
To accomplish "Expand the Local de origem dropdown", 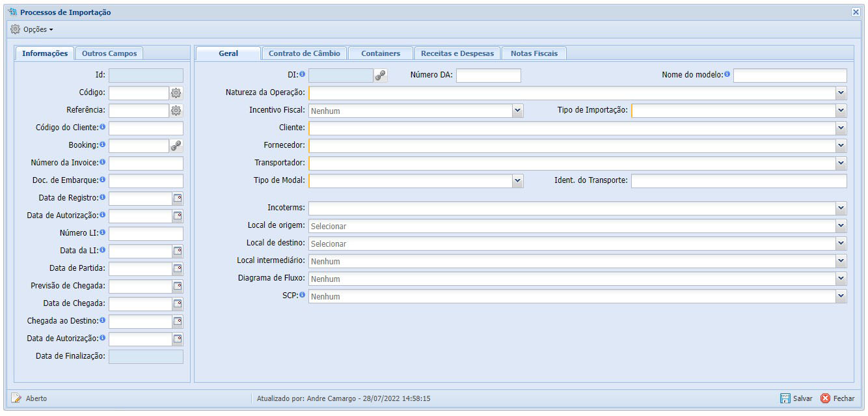I will tap(841, 226).
